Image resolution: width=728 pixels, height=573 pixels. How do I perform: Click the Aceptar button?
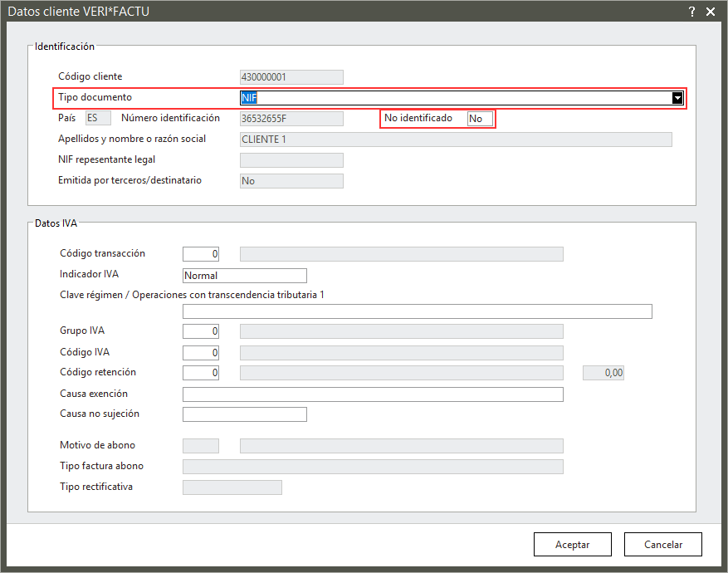pos(572,545)
